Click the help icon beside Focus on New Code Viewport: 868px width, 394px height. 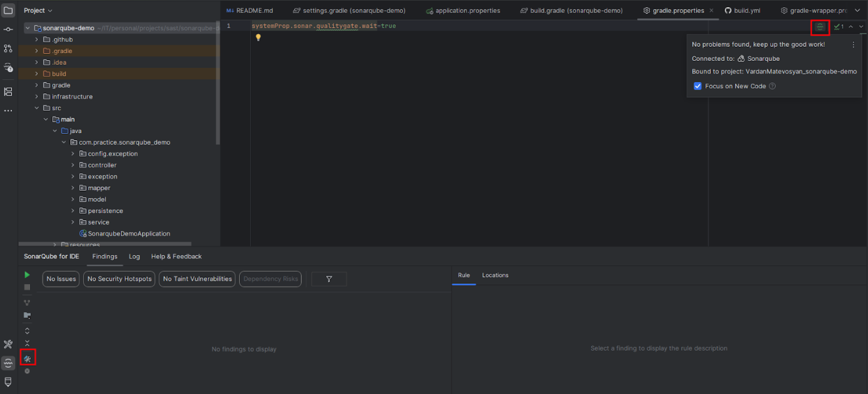point(772,86)
